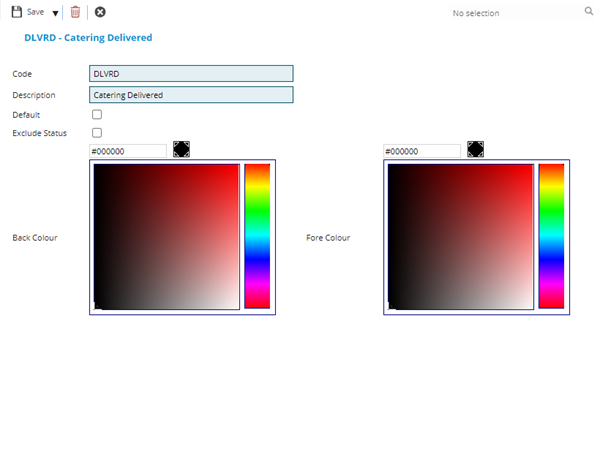Viewport: 600px width, 449px height.
Task: Click the 'No selection' search box
Action: click(510, 13)
